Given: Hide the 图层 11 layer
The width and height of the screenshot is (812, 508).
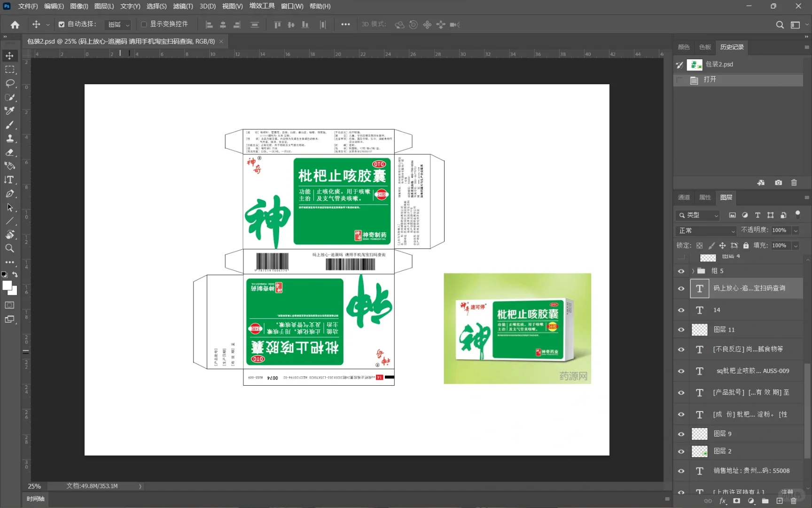Looking at the screenshot, I should click(x=681, y=330).
